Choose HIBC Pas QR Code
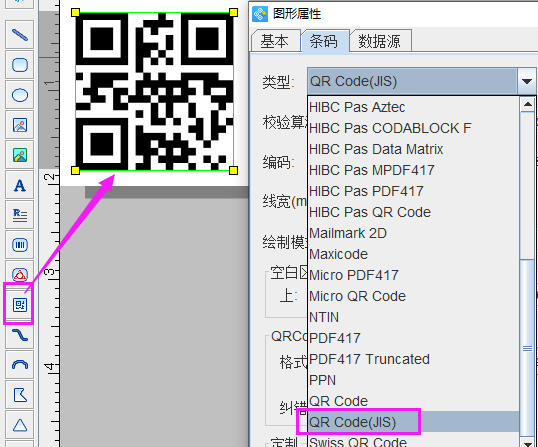 click(x=413, y=212)
